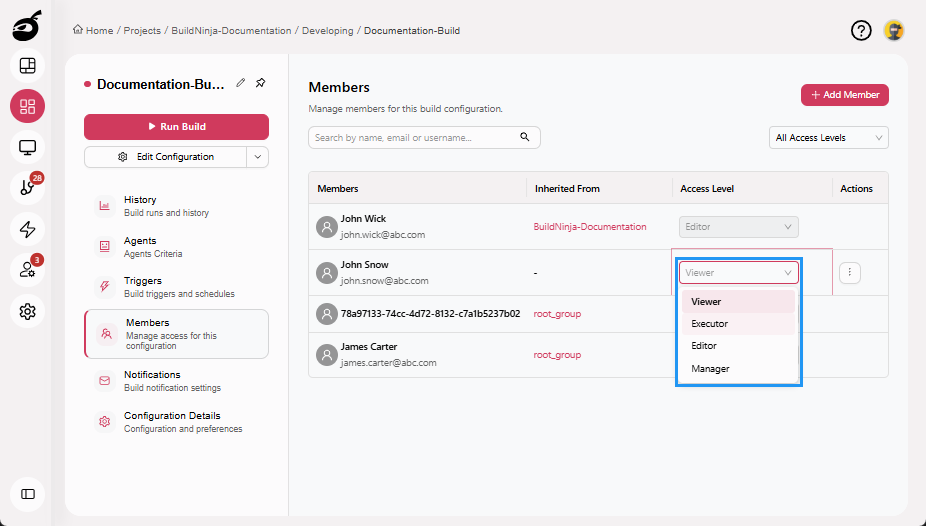Image resolution: width=926 pixels, height=526 pixels.
Task: Open the dashboard layout icon in sidebar
Action: coord(27,66)
